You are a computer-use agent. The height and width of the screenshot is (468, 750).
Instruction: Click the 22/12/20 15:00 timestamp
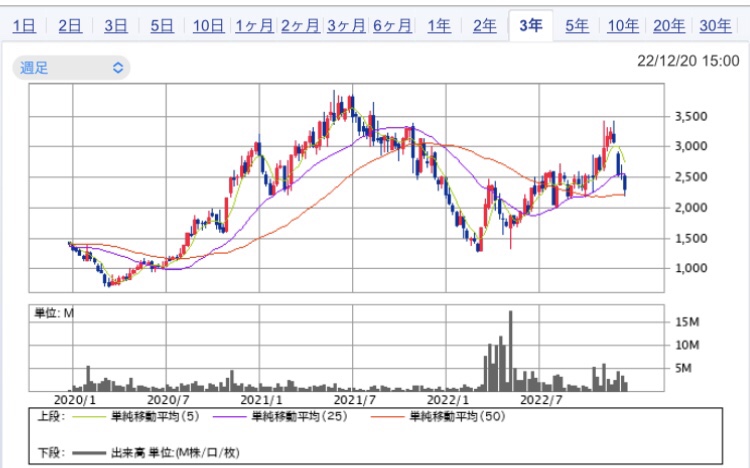tap(688, 61)
